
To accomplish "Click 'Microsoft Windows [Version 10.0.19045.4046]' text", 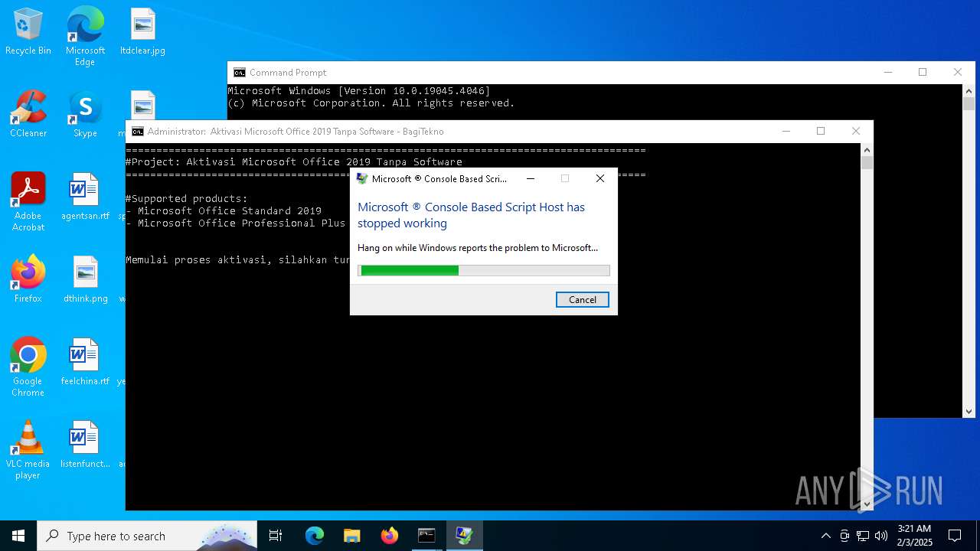I will pyautogui.click(x=359, y=91).
